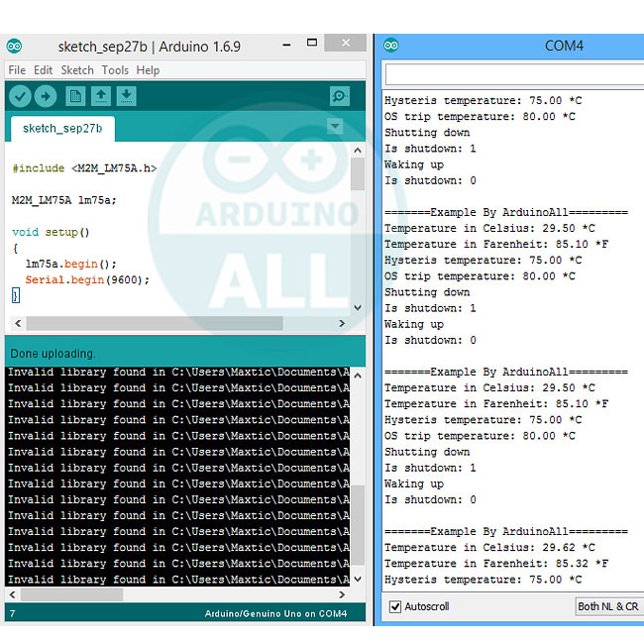Click the code editor vertical scrollbar thumb
644x644 pixels.
(358, 173)
